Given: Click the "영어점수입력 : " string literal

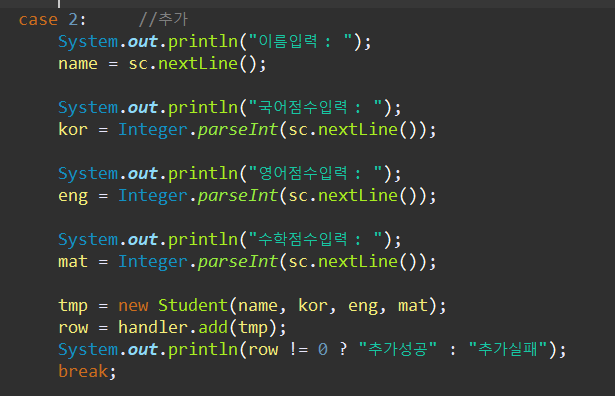Looking at the screenshot, I should (x=315, y=173).
